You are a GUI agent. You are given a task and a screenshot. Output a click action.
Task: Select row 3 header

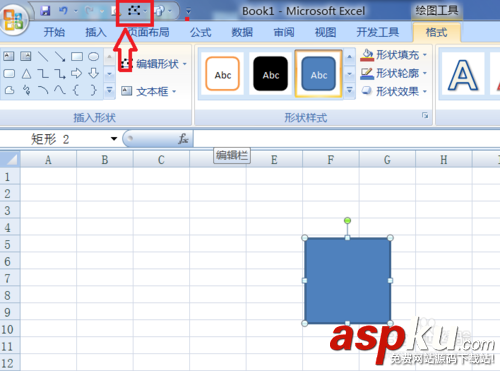pyautogui.click(x=10, y=210)
